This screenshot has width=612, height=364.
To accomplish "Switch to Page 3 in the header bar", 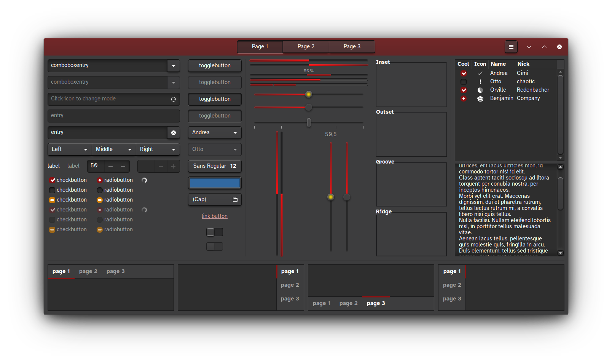I will [352, 47].
